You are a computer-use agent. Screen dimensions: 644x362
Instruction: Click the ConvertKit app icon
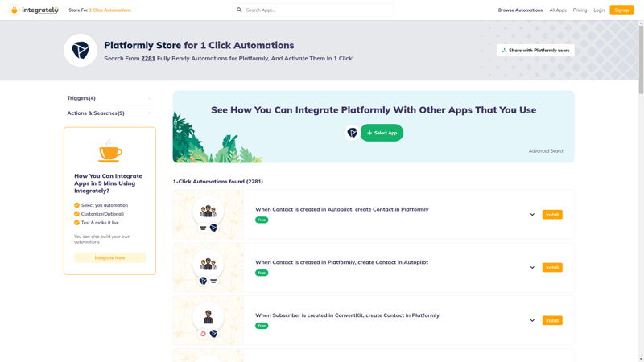(x=203, y=334)
